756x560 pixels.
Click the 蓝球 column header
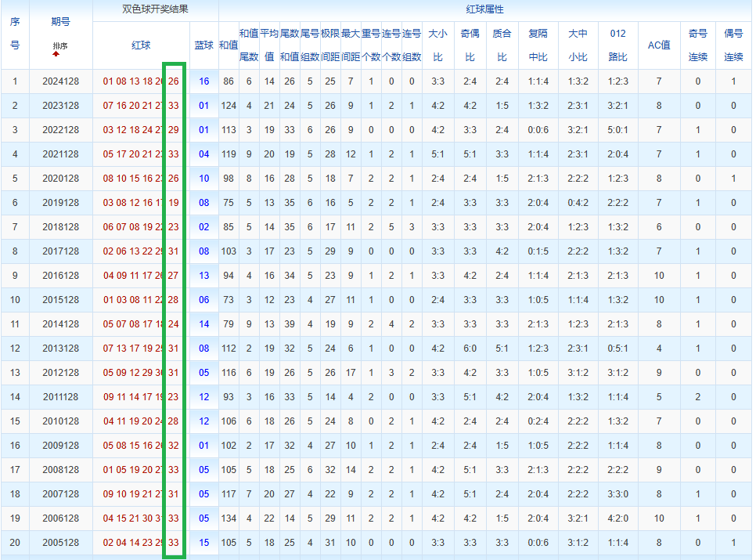tap(203, 45)
